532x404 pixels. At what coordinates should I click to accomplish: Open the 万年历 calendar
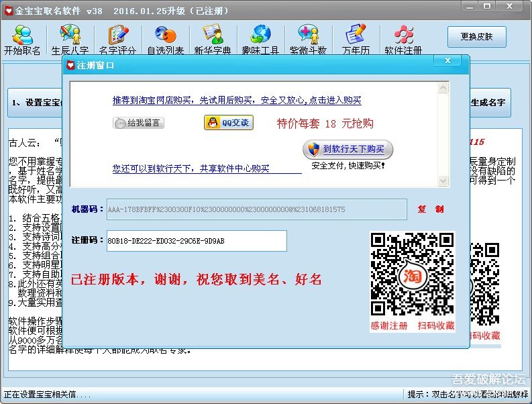click(x=356, y=40)
